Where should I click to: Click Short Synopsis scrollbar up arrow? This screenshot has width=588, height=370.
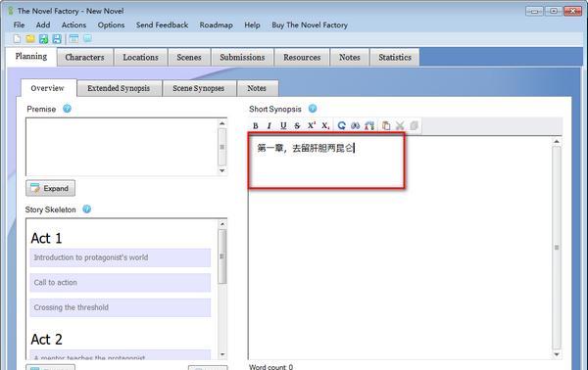tap(557, 141)
